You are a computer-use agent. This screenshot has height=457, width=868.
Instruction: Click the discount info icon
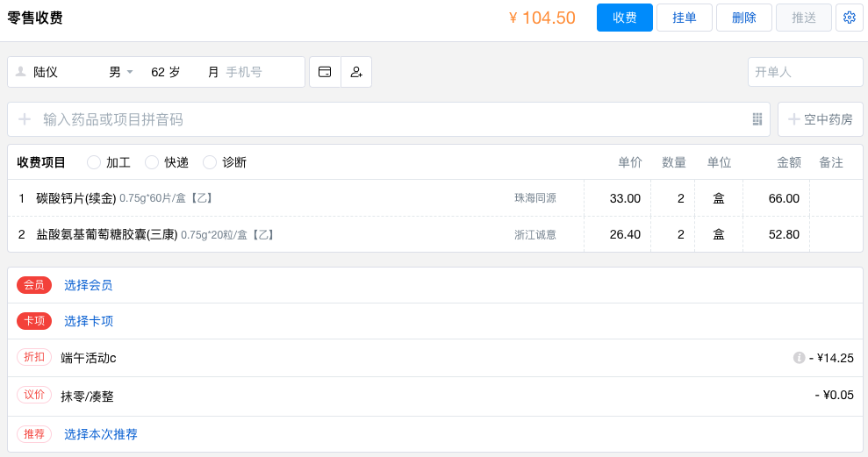(x=799, y=358)
